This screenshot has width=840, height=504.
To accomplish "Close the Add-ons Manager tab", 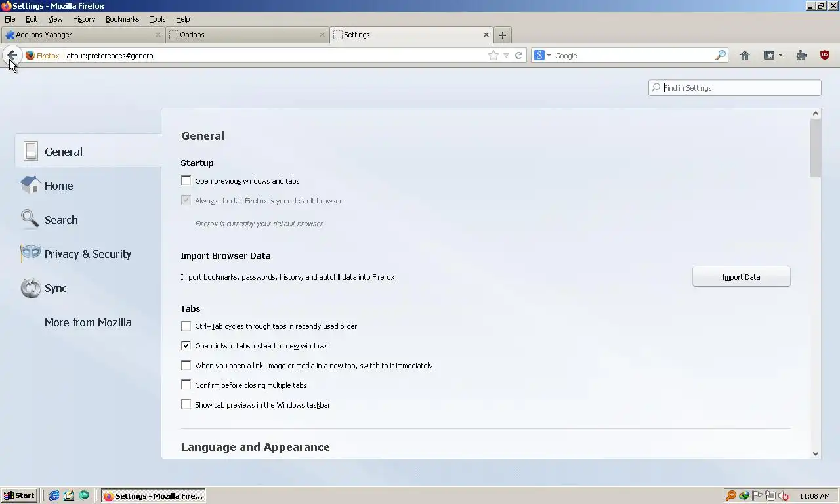I will tap(158, 35).
